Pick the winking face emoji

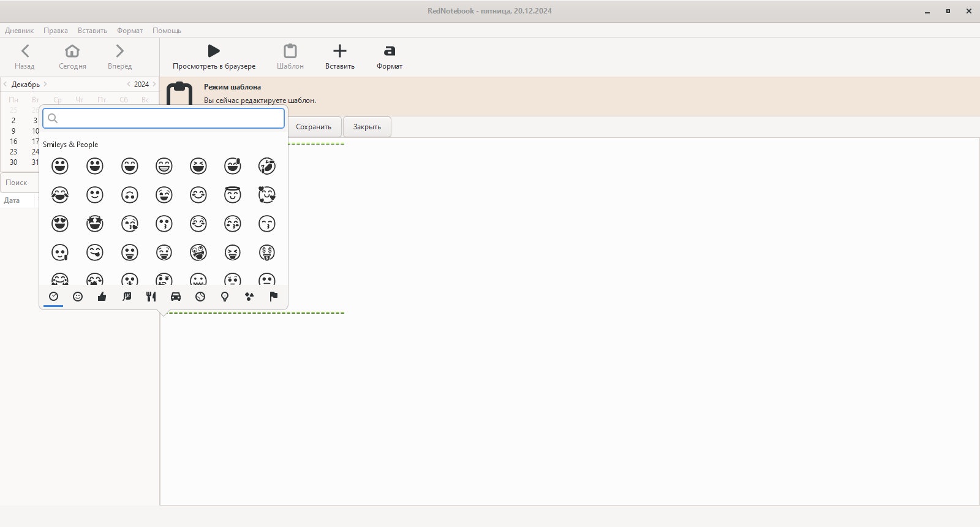164,195
